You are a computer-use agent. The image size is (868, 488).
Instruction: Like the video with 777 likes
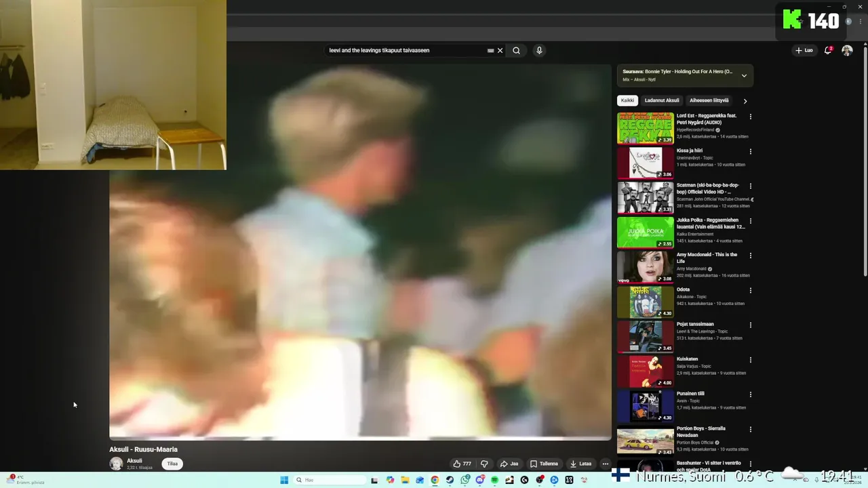[x=462, y=464]
